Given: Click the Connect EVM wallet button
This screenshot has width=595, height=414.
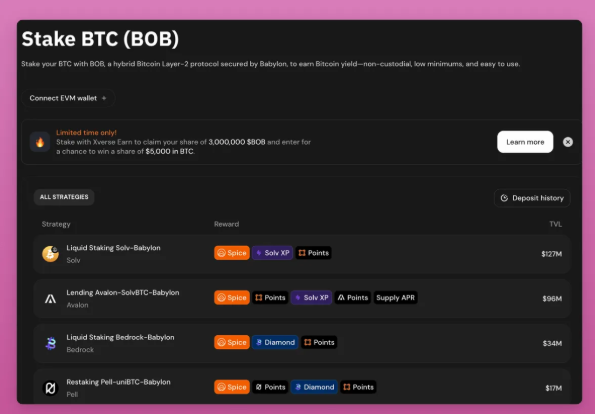Looking at the screenshot, I should (x=68, y=98).
